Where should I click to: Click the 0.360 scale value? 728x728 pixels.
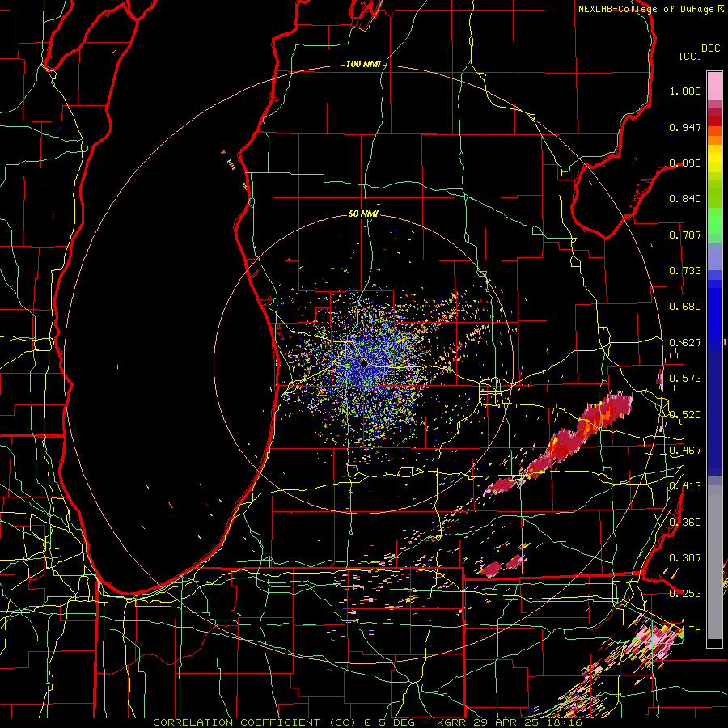(x=685, y=523)
